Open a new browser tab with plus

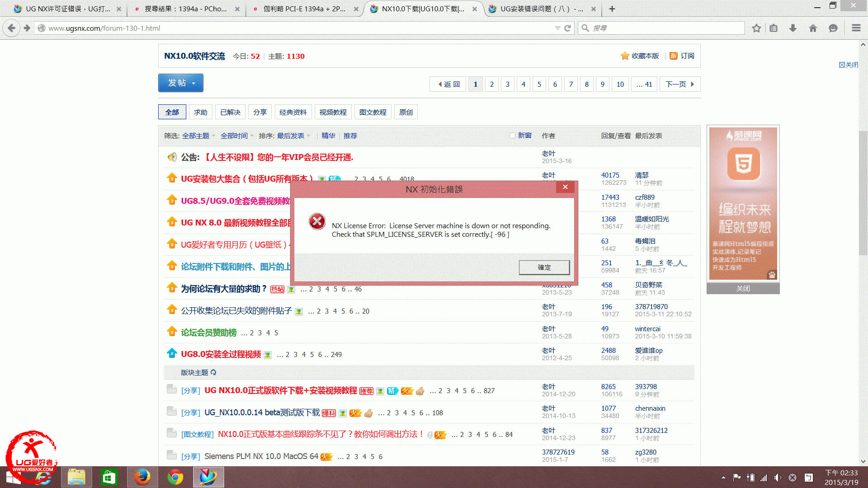pos(612,9)
